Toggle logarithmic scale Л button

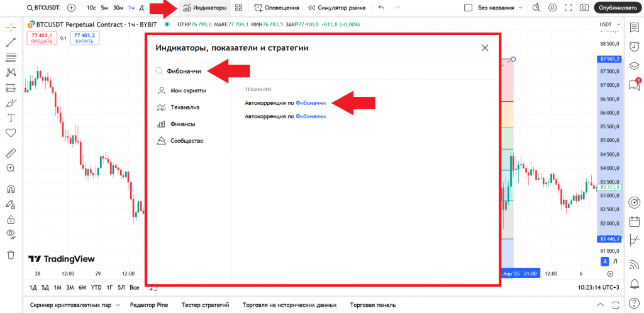(x=615, y=261)
